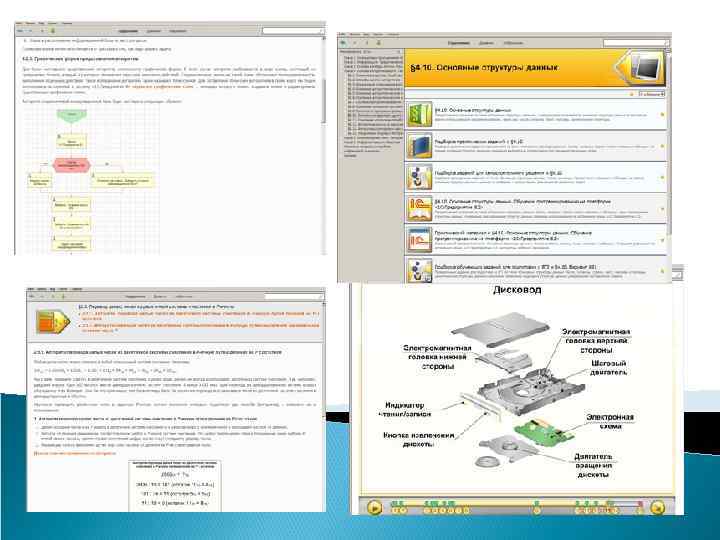This screenshot has height=540, width=720.
Task: Toggle the favorite star on the fourth list row
Action: [x=662, y=208]
